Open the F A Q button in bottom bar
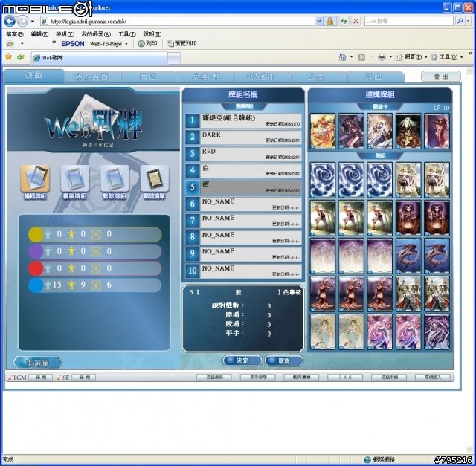 (345, 378)
